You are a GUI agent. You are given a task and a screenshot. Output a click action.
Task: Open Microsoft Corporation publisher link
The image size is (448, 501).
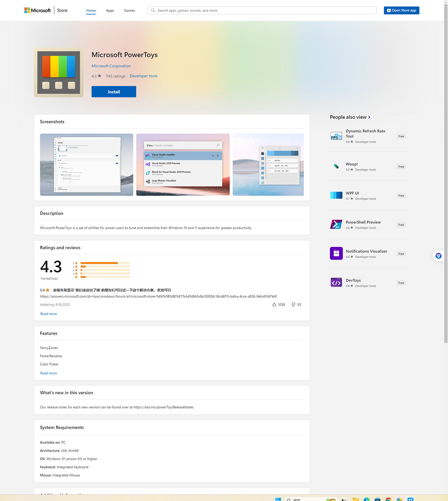pos(111,66)
